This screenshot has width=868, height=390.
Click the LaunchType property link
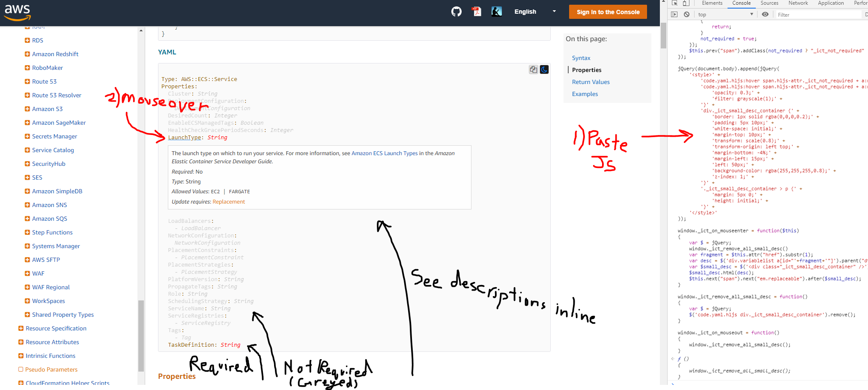coord(185,137)
